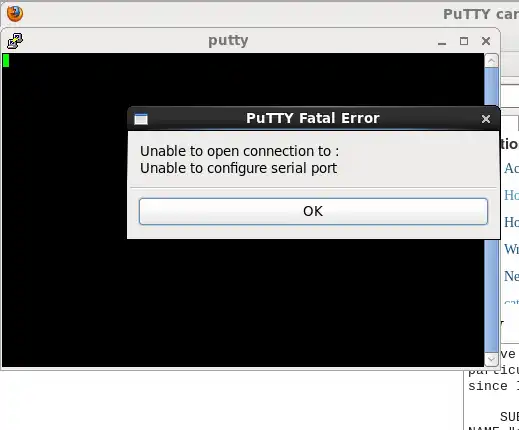Click the 'since' text in the browser page
This screenshot has width=519, height=430.
pyautogui.click(x=488, y=386)
